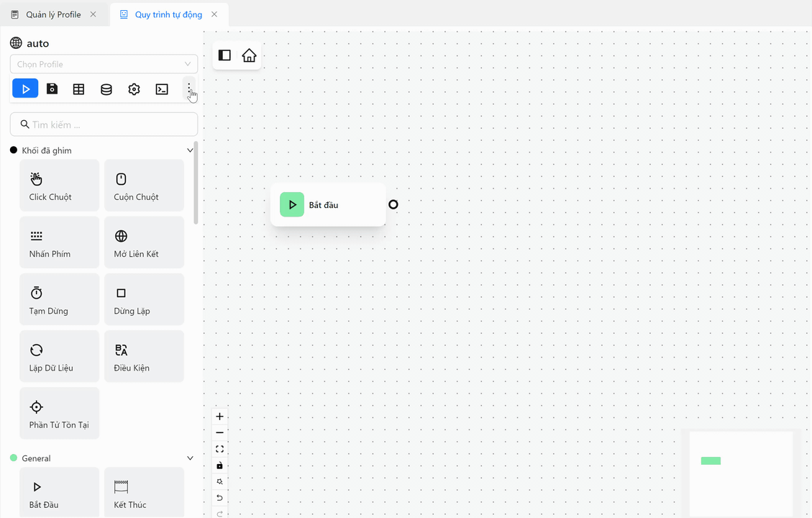Open the table view icon
Screen dimensions: 812x518
[x=78, y=89]
